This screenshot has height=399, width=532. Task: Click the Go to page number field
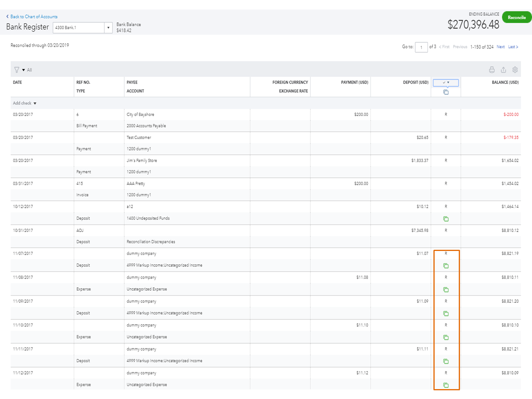tap(421, 47)
